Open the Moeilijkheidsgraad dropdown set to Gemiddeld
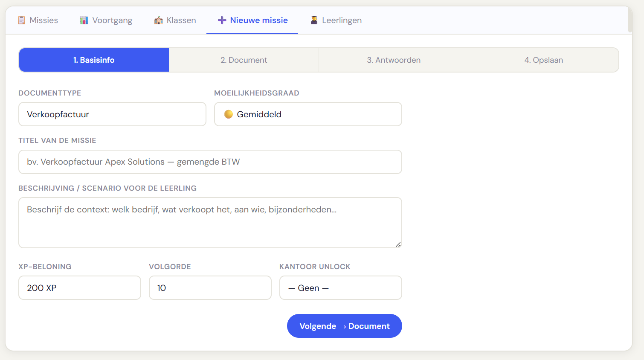Viewport: 644px width, 360px height. (x=308, y=114)
